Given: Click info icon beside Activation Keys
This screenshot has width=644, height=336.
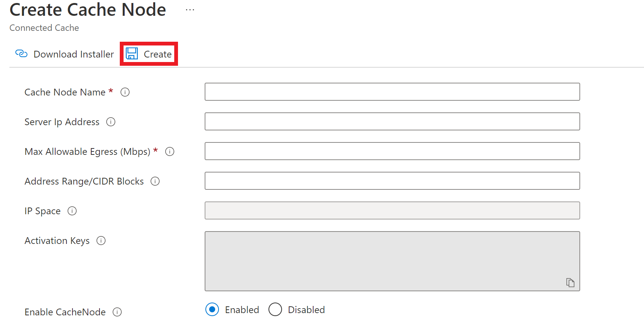Looking at the screenshot, I should (x=101, y=241).
